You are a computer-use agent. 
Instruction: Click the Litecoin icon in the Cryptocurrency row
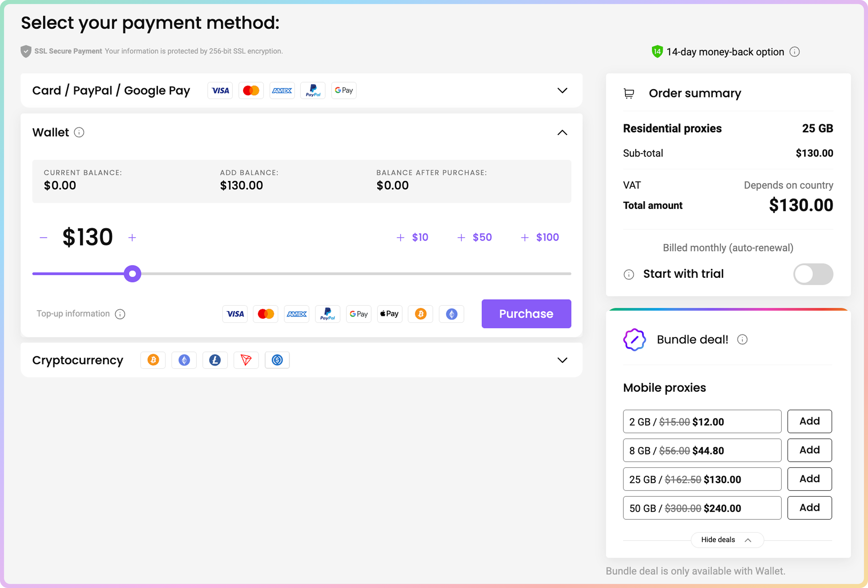[215, 360]
